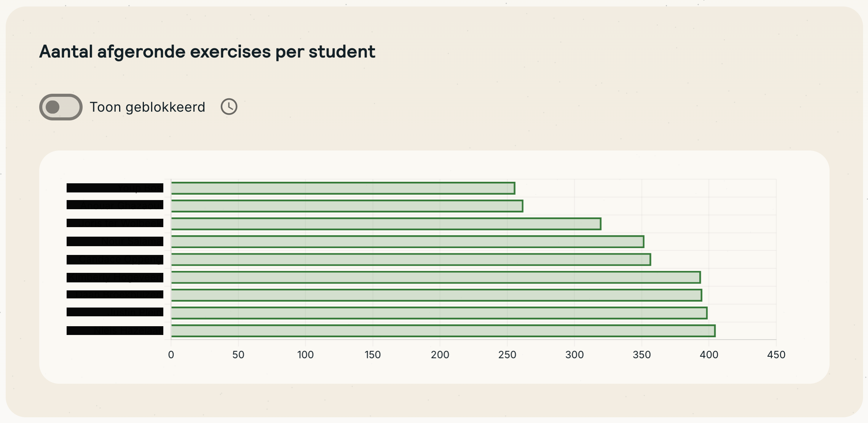
Task: Click the 300 axis tick label
Action: point(574,355)
